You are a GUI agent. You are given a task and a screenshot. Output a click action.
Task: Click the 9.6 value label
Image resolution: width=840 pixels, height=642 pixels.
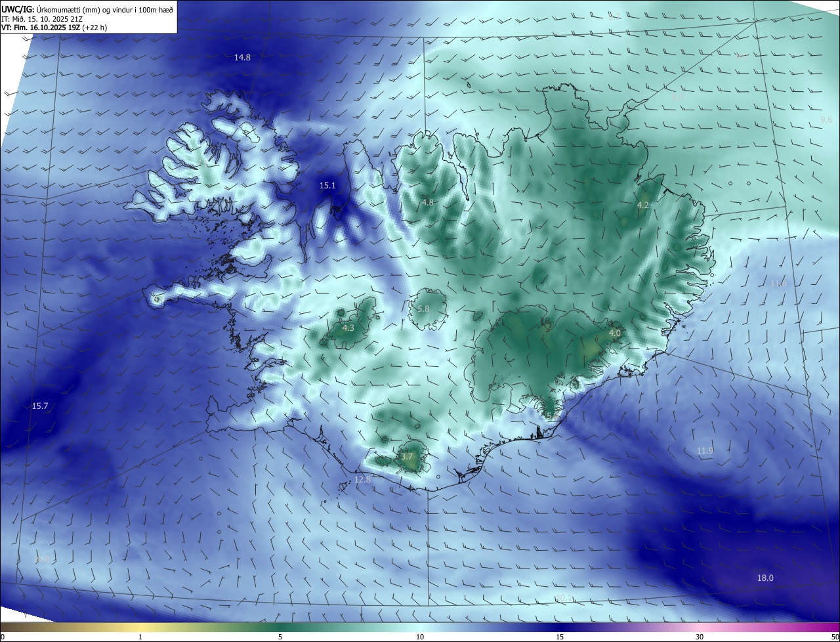pos(826,119)
